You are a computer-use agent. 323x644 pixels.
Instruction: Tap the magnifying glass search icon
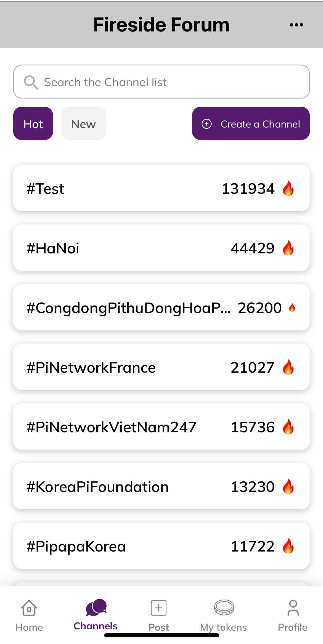tap(31, 82)
